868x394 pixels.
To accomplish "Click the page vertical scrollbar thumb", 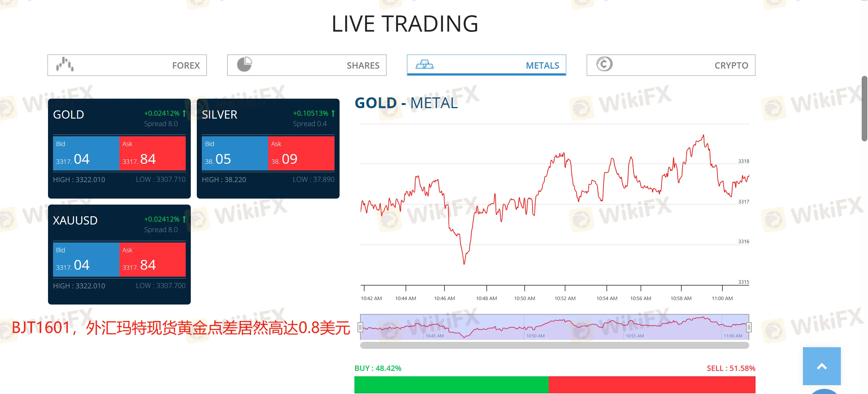I will tap(864, 109).
